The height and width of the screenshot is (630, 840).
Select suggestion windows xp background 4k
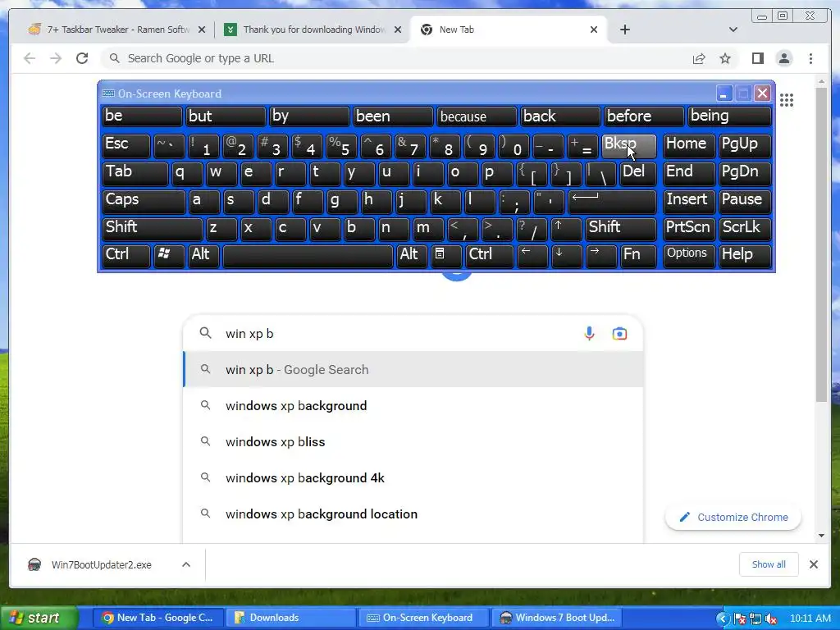tap(413, 477)
